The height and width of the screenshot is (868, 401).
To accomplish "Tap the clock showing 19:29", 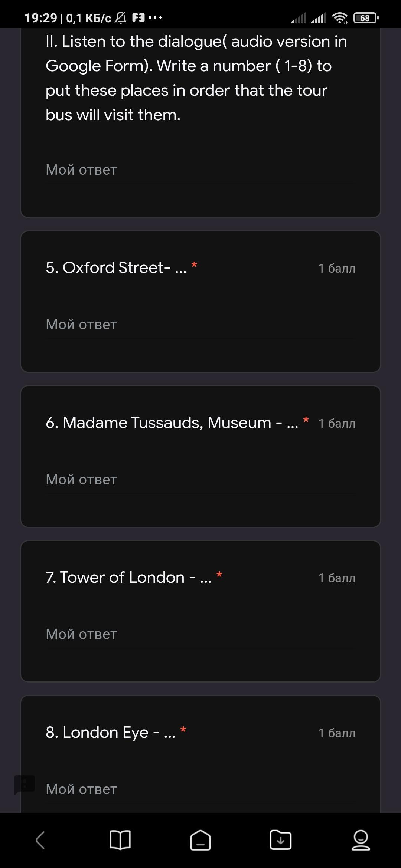I will (x=41, y=18).
